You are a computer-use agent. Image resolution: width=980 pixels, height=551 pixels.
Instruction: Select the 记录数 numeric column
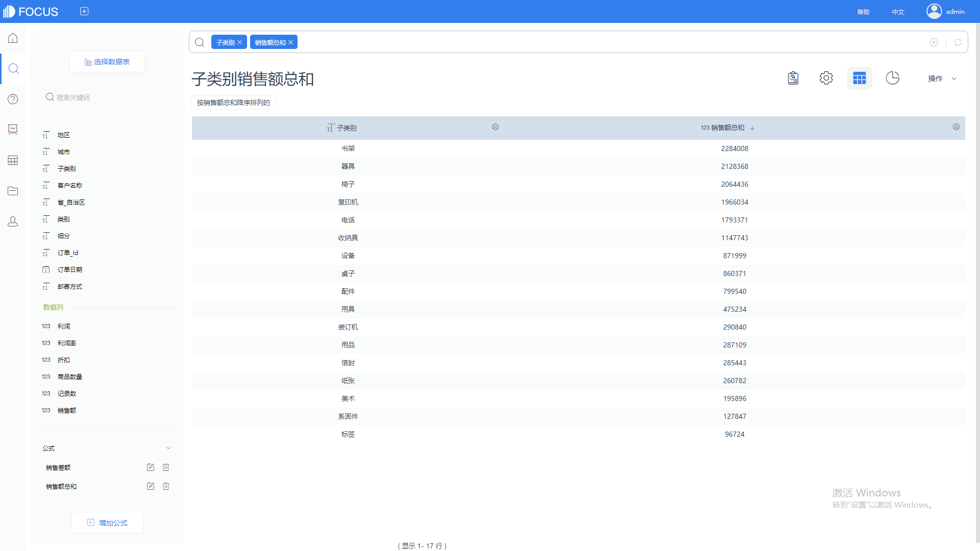66,394
